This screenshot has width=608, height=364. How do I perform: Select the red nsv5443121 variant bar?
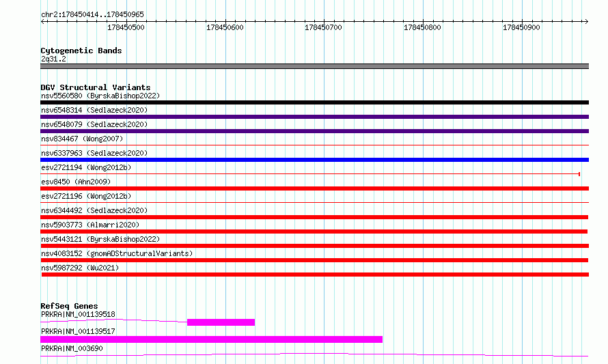(x=314, y=246)
